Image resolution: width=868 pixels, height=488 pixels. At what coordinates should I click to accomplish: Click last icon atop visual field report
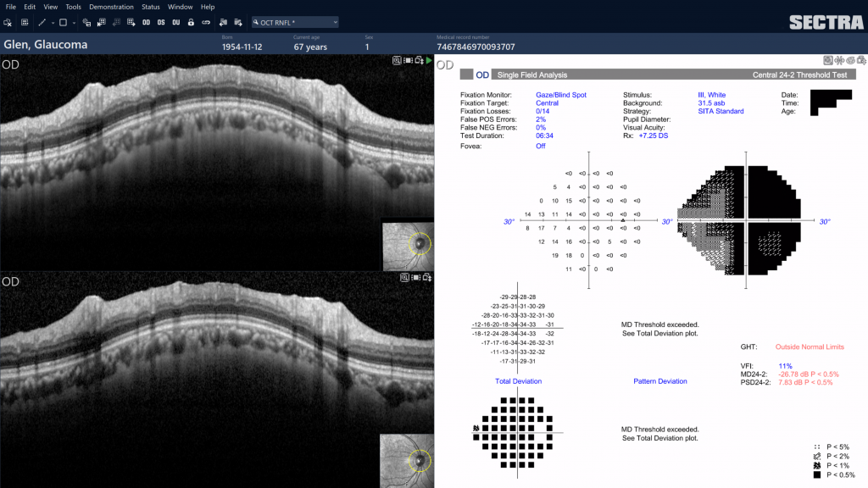tap(862, 60)
